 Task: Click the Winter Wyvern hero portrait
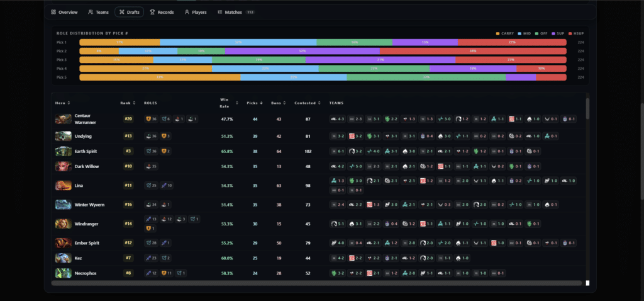pos(64,205)
